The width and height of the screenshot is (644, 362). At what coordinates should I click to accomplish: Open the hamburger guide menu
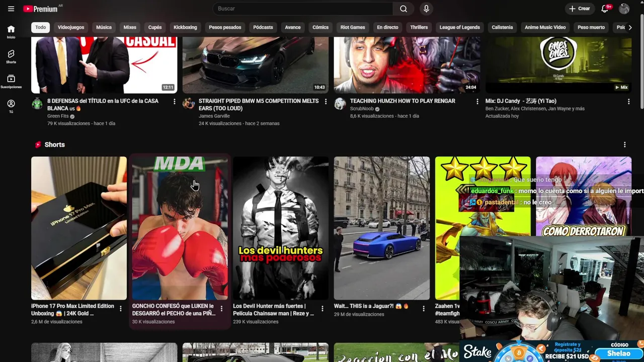click(11, 9)
